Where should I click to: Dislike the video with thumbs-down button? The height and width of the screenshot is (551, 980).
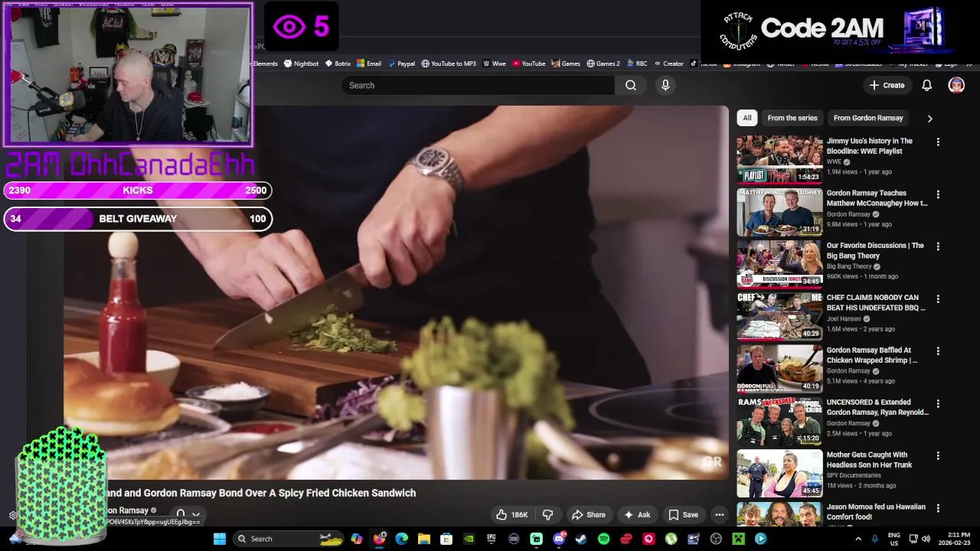click(547, 515)
